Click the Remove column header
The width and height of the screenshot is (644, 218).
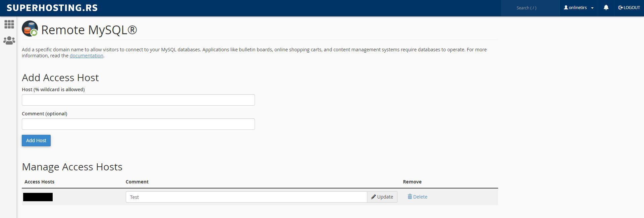412,182
